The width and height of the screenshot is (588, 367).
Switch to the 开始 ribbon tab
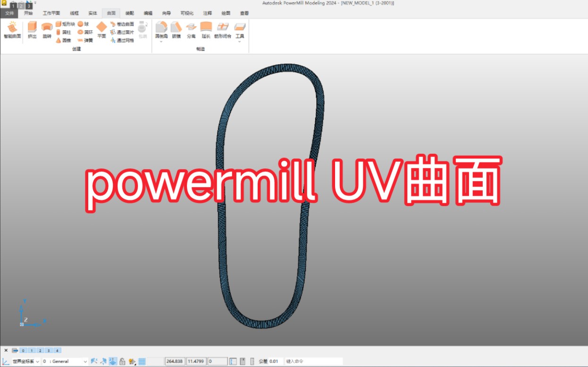click(x=28, y=13)
